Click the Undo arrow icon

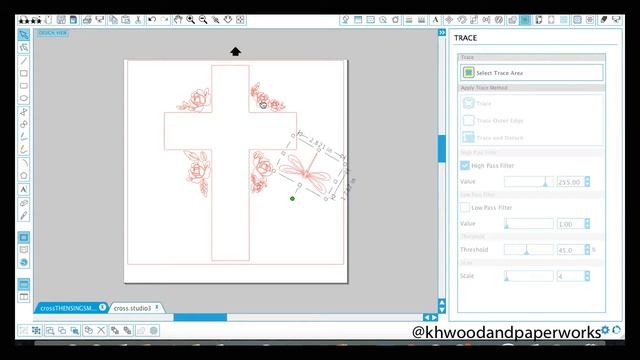tap(152, 20)
